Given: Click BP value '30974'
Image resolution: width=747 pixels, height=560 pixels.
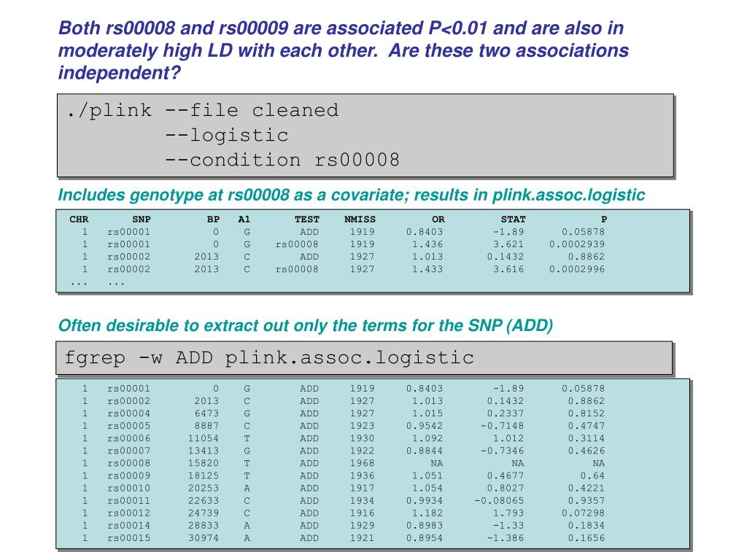Looking at the screenshot, I should [204, 537].
